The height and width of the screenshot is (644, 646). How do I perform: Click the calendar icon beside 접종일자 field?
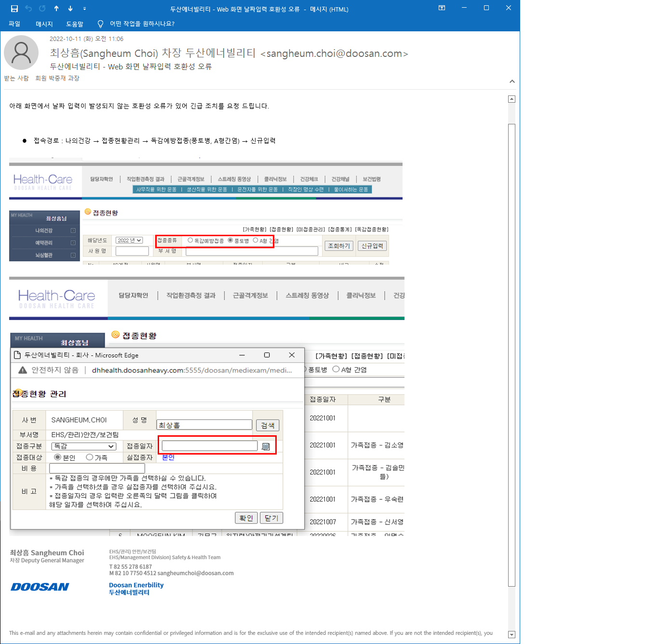point(266,446)
